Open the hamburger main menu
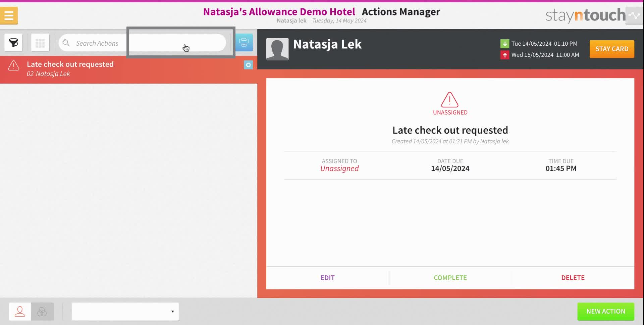Screen dimensions: 644x325 [x=9, y=15]
